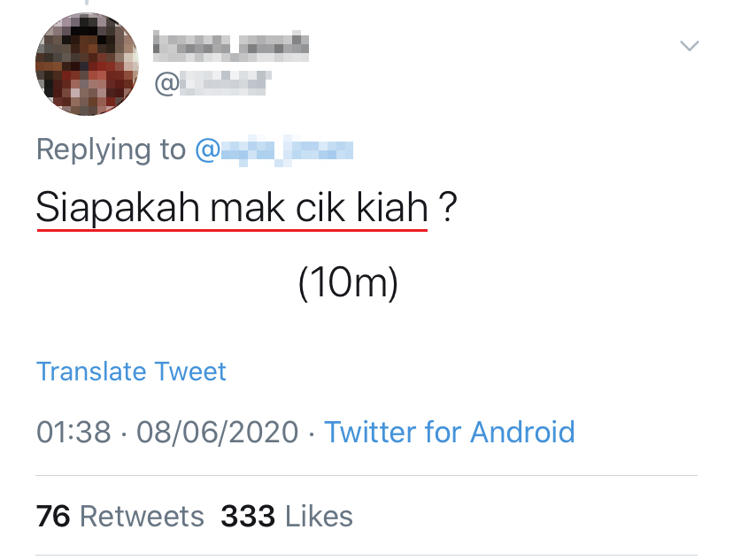Click the "Translate Tweet" link

[x=131, y=371]
